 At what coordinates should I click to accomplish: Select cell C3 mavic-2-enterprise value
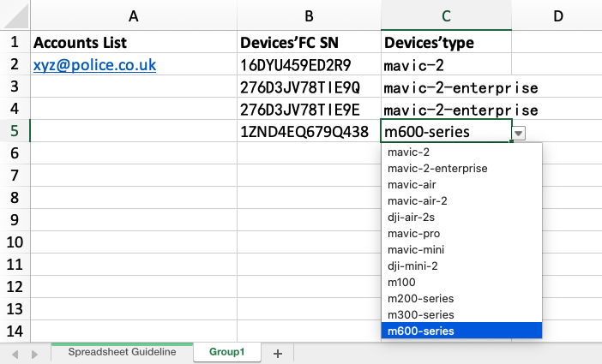pos(446,87)
